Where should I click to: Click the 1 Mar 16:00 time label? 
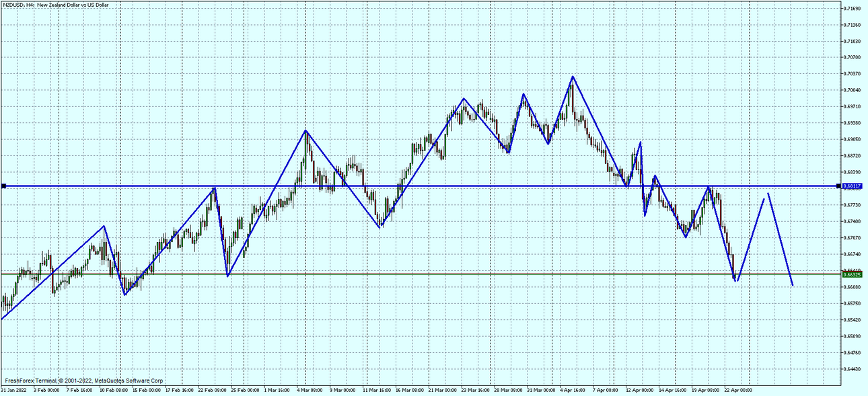click(x=277, y=390)
